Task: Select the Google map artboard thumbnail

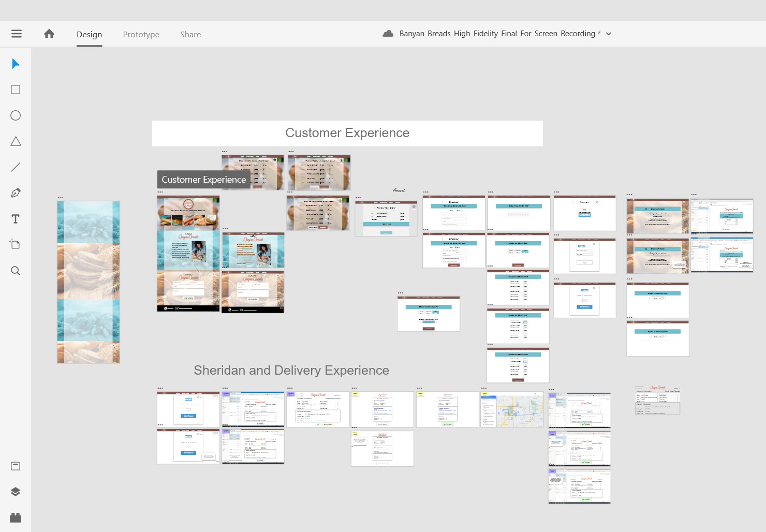Action: coord(512,409)
